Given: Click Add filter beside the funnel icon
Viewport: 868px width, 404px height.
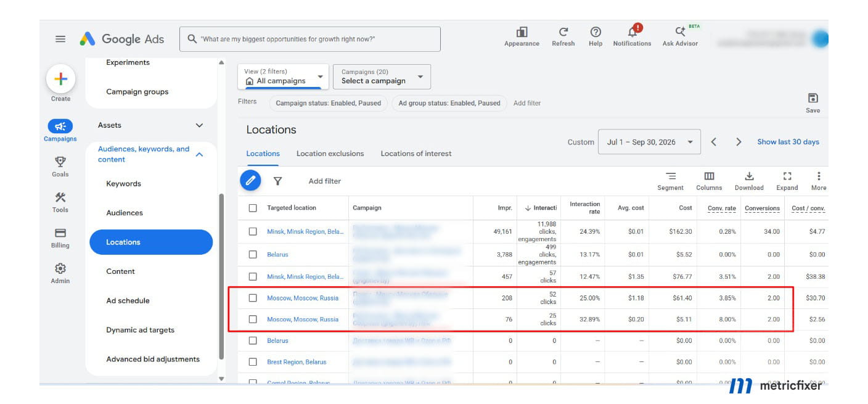Looking at the screenshot, I should (325, 181).
